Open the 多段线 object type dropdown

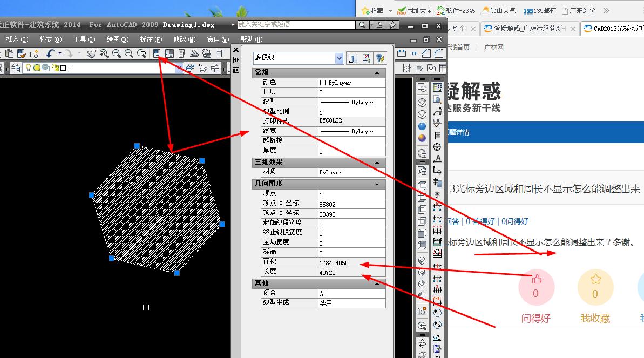pyautogui.click(x=339, y=58)
